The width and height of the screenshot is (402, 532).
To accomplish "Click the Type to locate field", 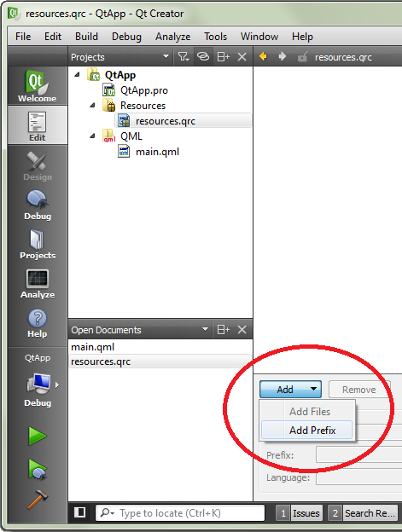I will pyautogui.click(x=180, y=512).
